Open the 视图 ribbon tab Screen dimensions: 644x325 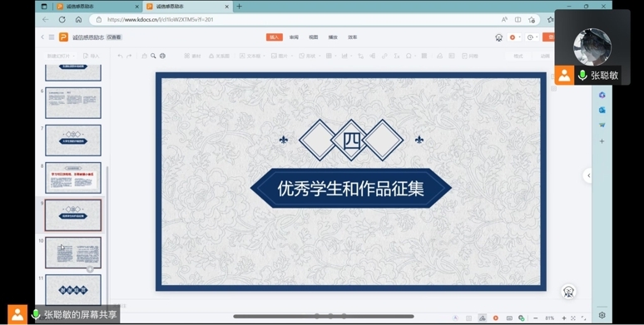pos(314,37)
